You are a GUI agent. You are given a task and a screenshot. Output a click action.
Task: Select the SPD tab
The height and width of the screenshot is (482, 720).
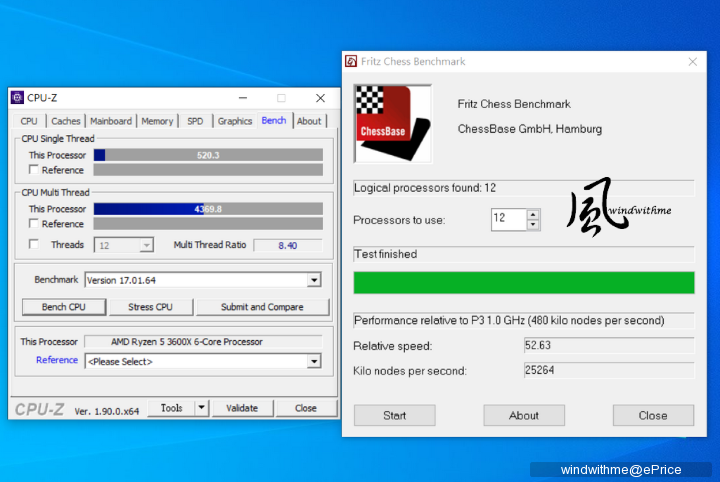click(x=195, y=121)
